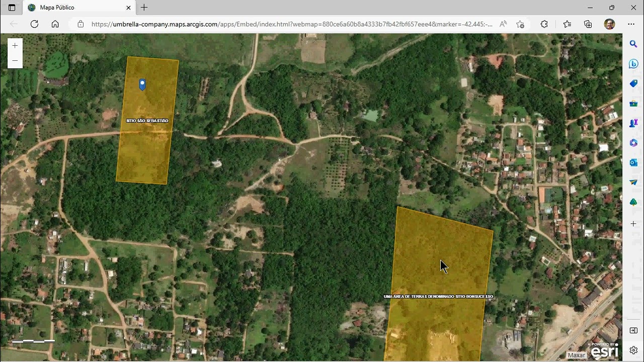
Task: Open the Favorites list
Action: click(567, 24)
